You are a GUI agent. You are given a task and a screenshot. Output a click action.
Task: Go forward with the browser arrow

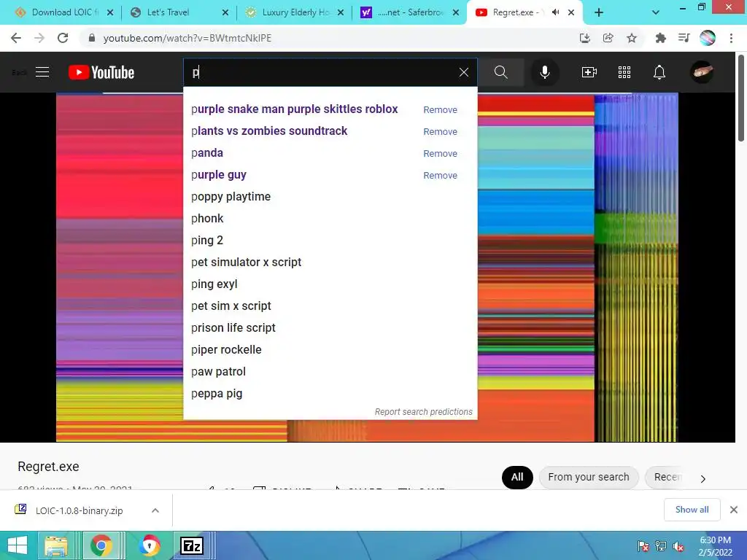[x=39, y=38]
